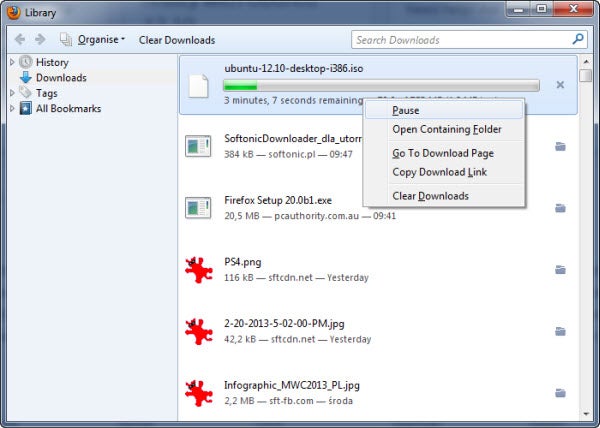Select All Bookmarks in the sidebar

click(x=68, y=109)
